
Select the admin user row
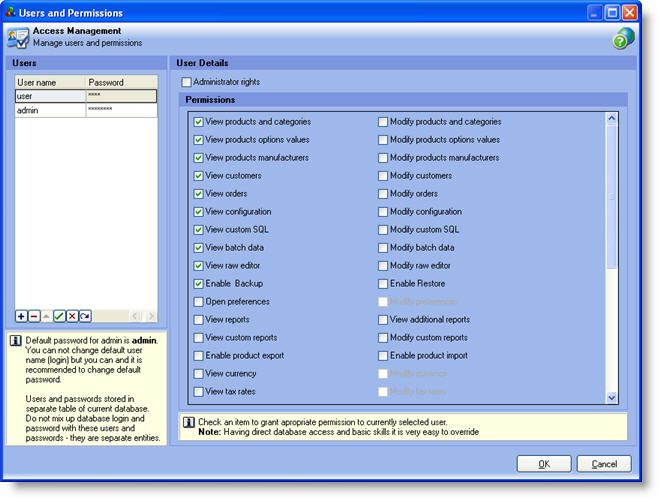click(x=50, y=111)
